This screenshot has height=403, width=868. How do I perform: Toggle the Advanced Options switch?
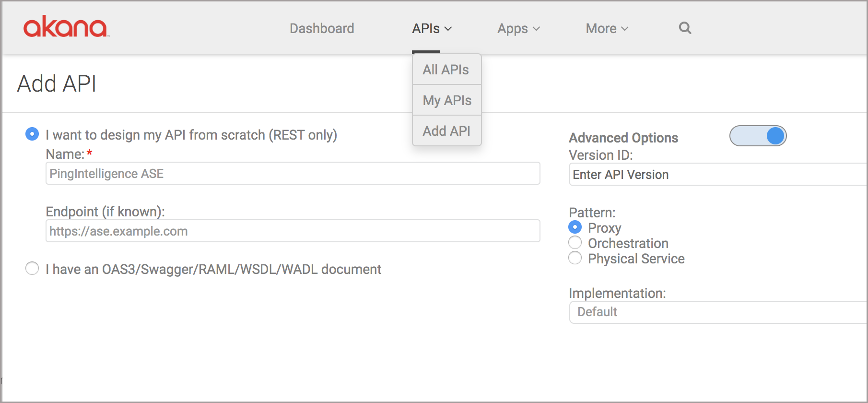[x=758, y=136]
